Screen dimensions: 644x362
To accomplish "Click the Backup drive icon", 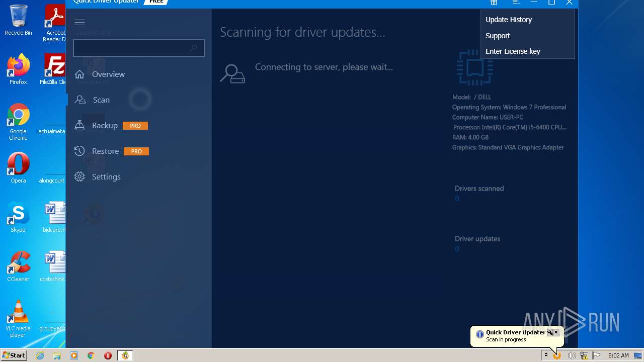I will point(79,125).
